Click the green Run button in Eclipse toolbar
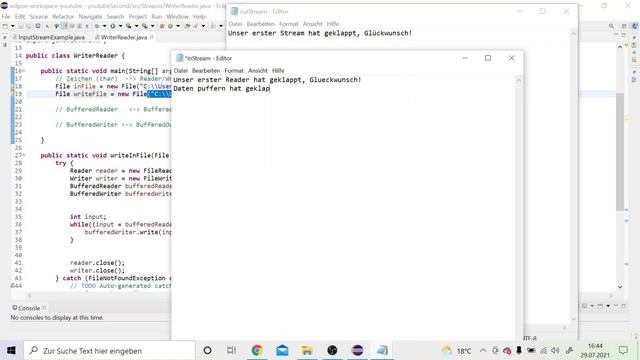 coord(113,26)
